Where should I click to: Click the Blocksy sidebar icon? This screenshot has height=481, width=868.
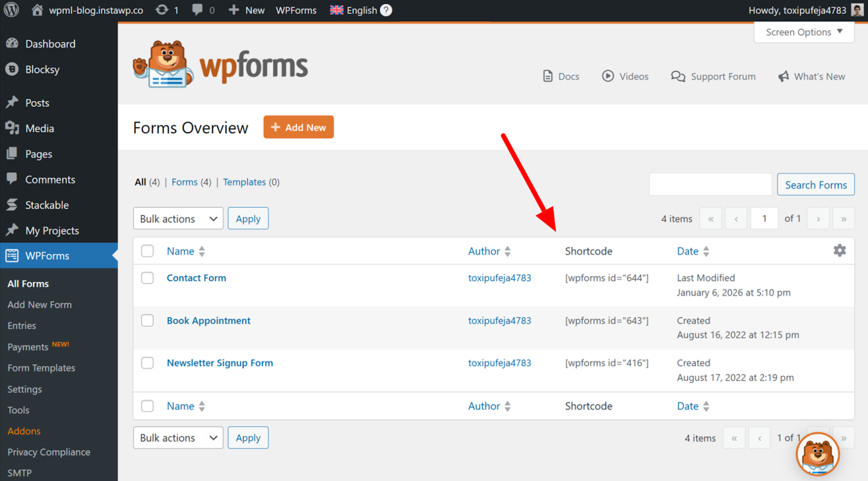12,69
